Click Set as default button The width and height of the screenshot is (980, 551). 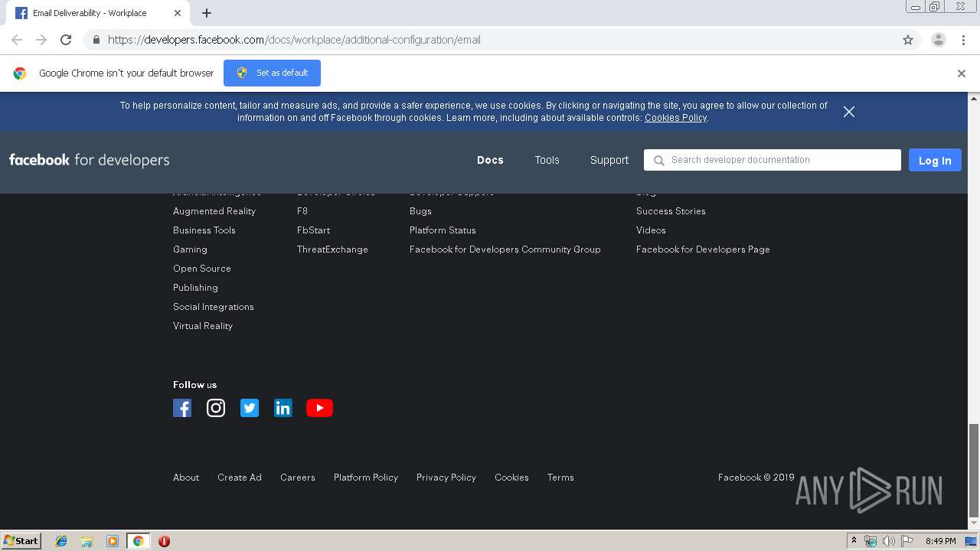[272, 73]
